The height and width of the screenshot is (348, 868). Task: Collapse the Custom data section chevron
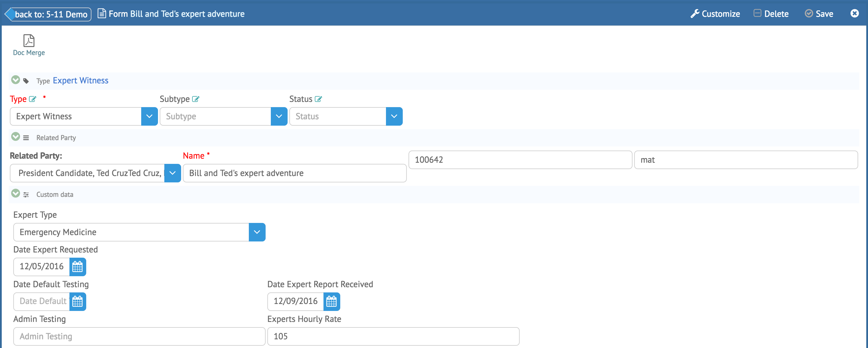click(16, 193)
